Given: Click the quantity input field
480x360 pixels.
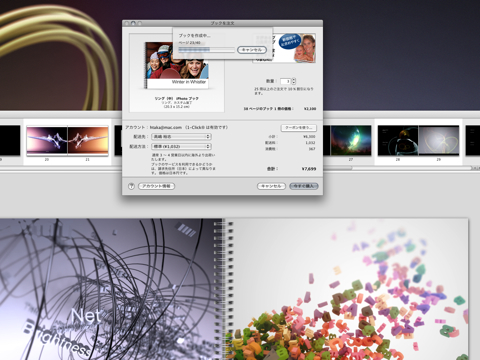Looking at the screenshot, I should point(286,81).
